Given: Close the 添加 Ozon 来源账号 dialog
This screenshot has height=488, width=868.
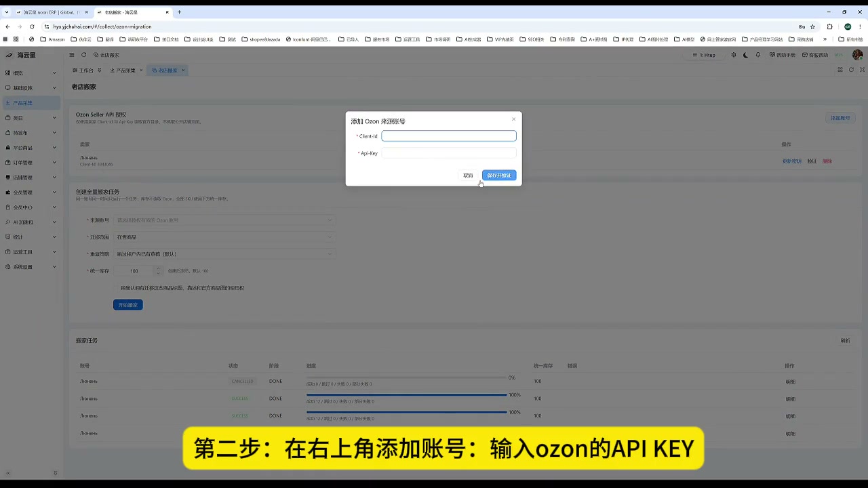Looking at the screenshot, I should tap(513, 119).
